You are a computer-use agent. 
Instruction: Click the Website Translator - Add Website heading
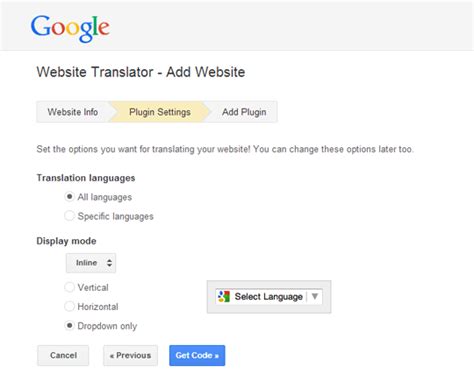pyautogui.click(x=141, y=72)
